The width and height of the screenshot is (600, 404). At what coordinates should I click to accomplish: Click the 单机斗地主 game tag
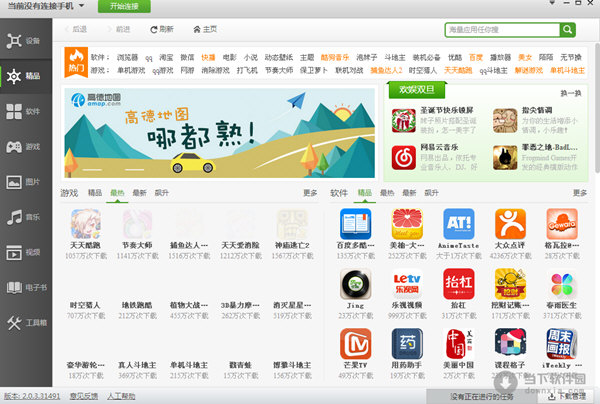tap(567, 70)
